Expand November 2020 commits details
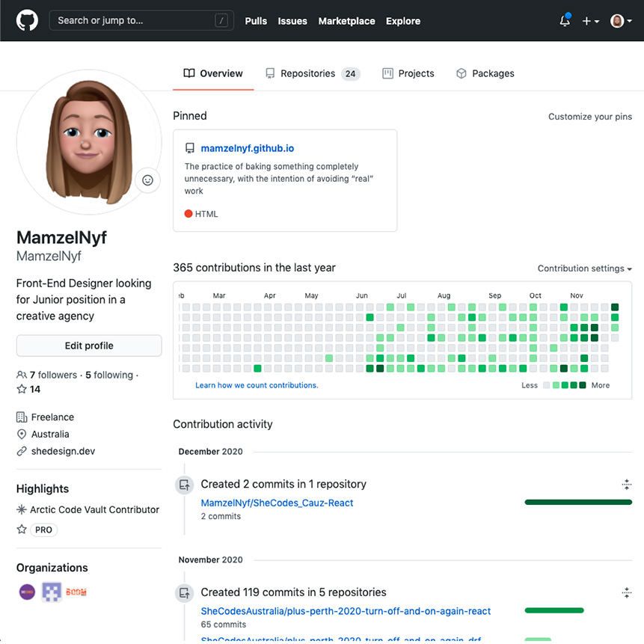The width and height of the screenshot is (644, 644). (626, 593)
